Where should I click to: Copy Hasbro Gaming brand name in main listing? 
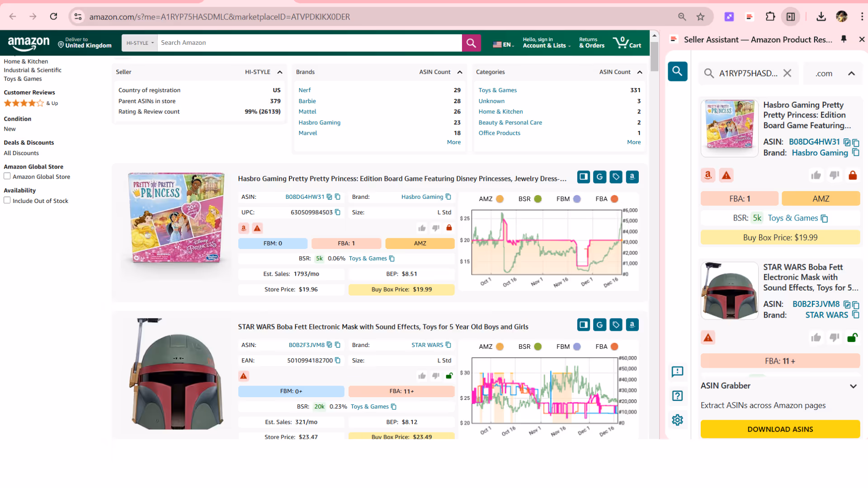(x=448, y=197)
